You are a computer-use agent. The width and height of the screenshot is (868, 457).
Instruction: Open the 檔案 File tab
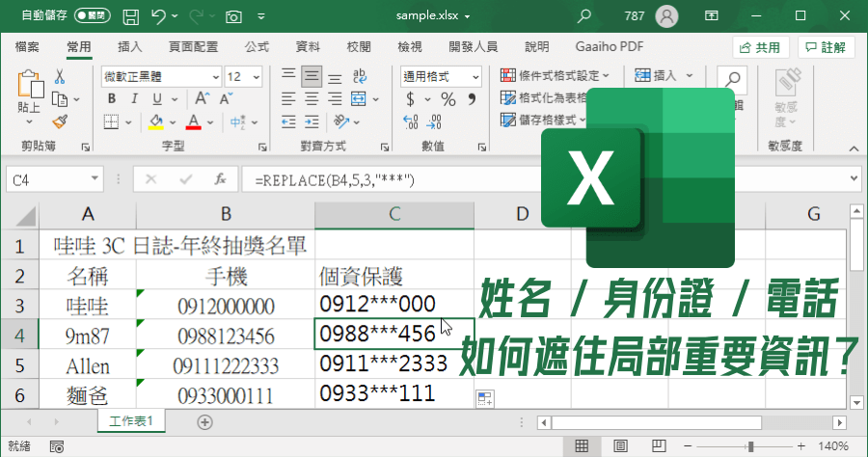27,47
